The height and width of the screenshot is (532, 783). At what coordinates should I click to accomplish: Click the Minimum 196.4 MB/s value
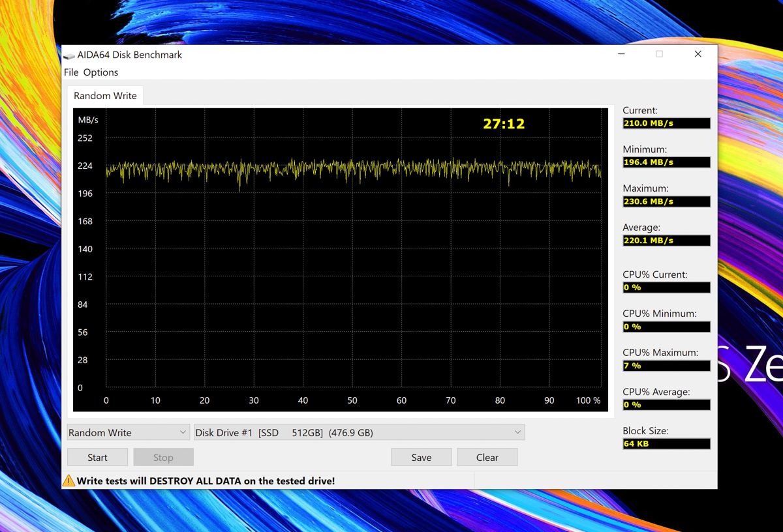pyautogui.click(x=666, y=162)
